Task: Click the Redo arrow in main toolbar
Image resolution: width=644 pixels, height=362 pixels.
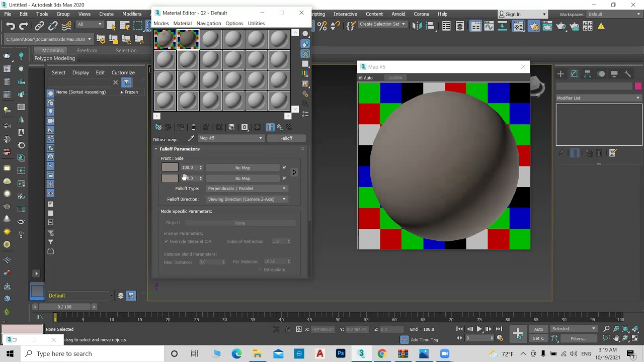Action: [x=24, y=26]
